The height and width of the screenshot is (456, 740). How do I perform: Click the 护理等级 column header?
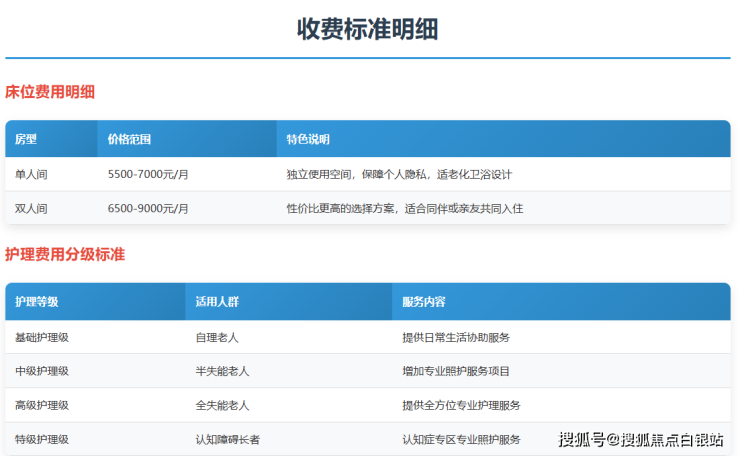tap(37, 302)
